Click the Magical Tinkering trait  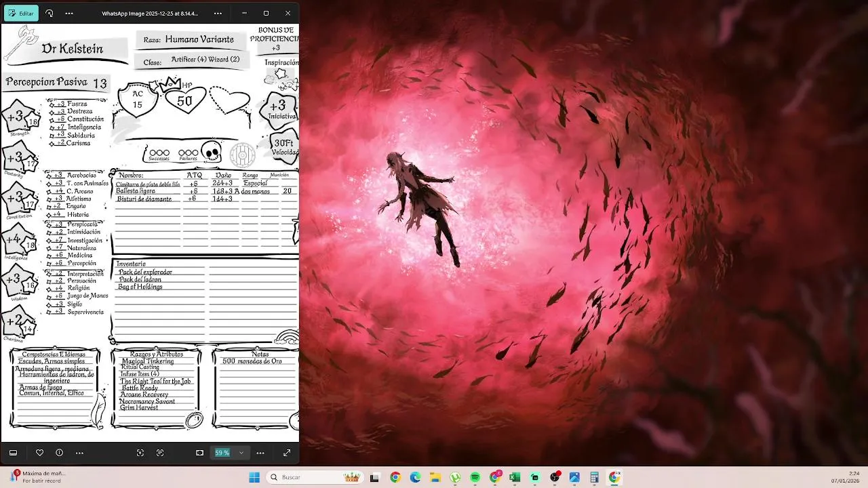[x=148, y=361]
